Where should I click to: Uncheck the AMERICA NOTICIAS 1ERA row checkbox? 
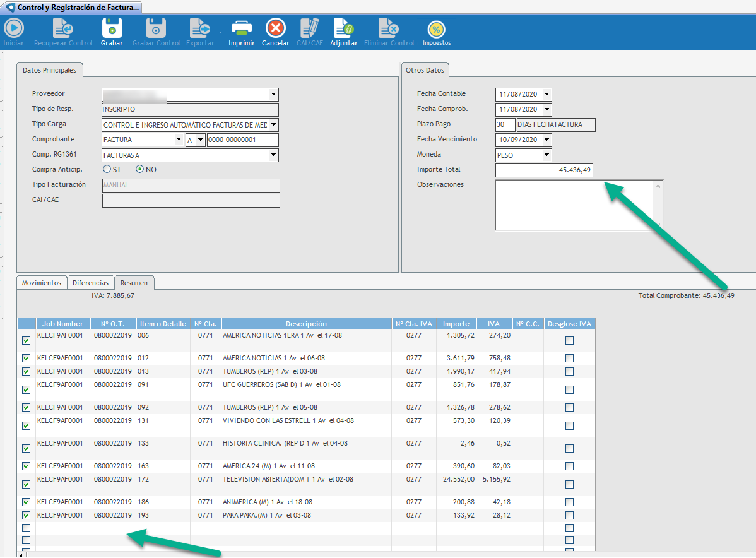[26, 340]
